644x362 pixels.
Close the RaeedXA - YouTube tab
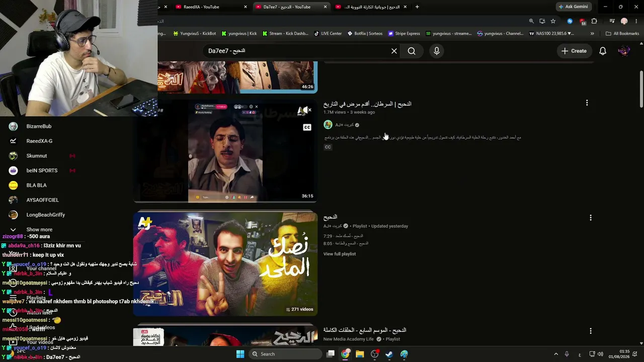click(x=246, y=7)
